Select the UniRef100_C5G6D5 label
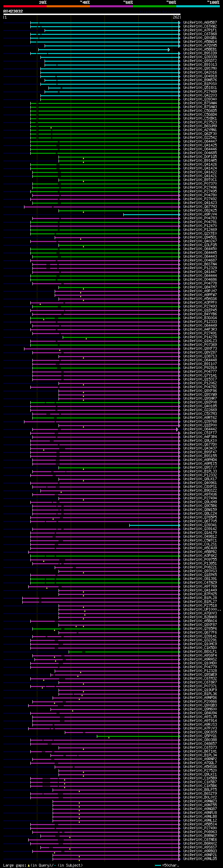Image resolution: width=223 pixels, height=868 pixels. pos(200,111)
